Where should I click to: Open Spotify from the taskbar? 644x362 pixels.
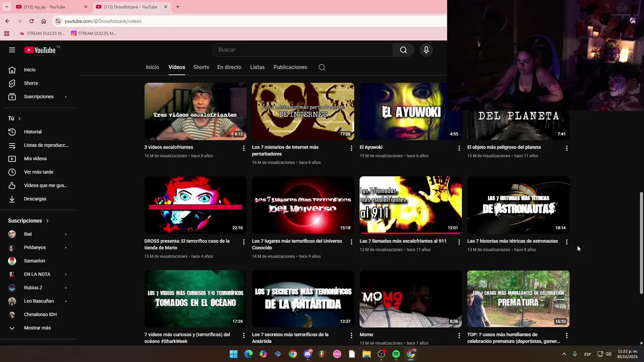click(396, 354)
